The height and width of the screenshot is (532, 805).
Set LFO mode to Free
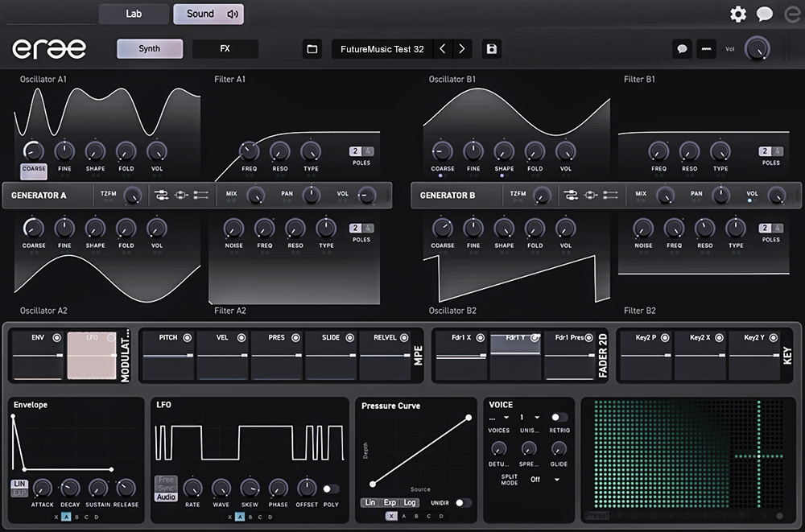(x=166, y=480)
